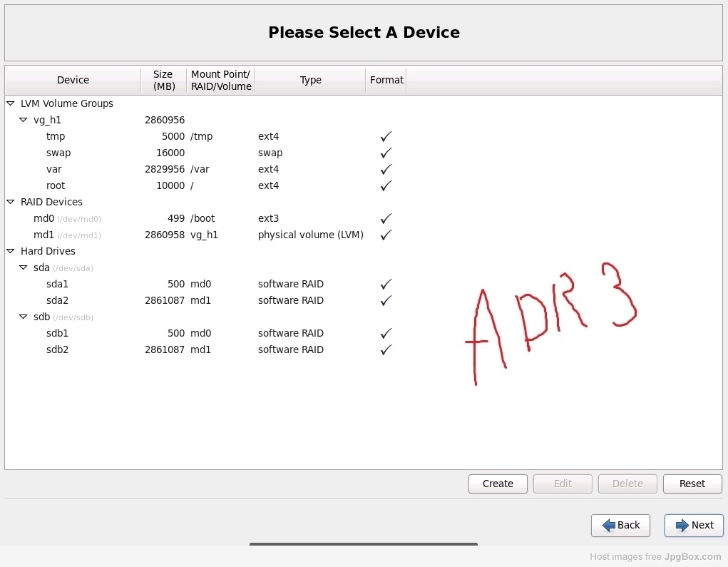Collapse the sdb drive entry
This screenshot has height=567, width=728.
coord(24,317)
